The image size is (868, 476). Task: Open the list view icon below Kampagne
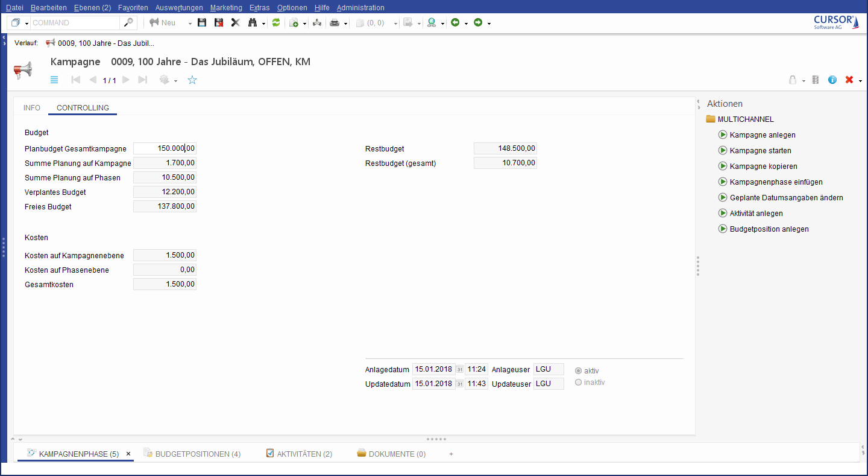click(54, 80)
